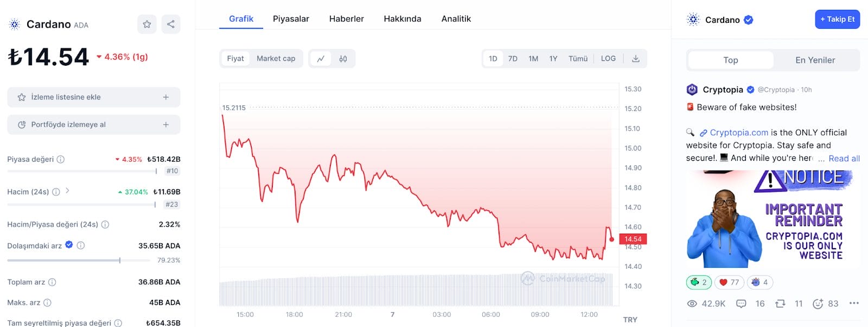Expand the Hacim (24s) details chevron
This screenshot has height=327, width=868.
[x=67, y=192]
